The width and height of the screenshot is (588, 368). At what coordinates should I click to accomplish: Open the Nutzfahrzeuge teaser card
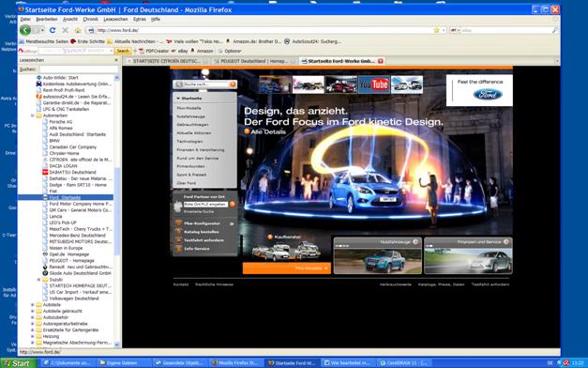click(378, 255)
